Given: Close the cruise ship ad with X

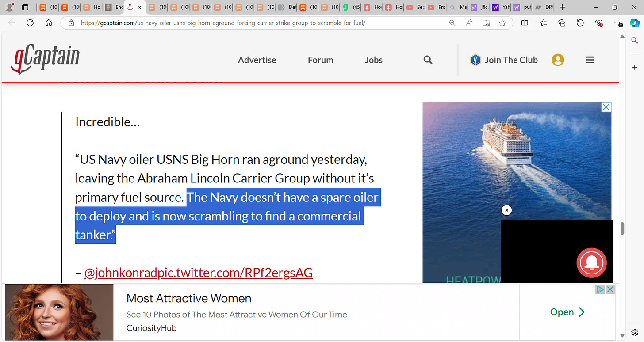Looking at the screenshot, I should 606,107.
